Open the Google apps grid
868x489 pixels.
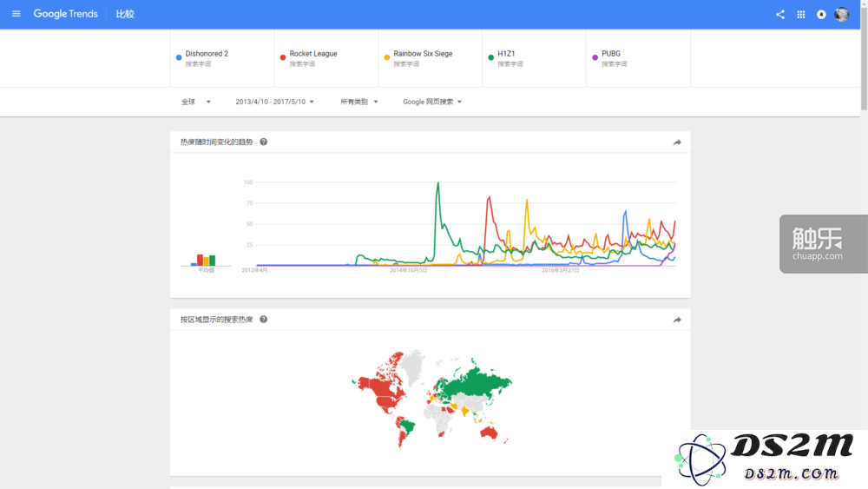pos(801,15)
